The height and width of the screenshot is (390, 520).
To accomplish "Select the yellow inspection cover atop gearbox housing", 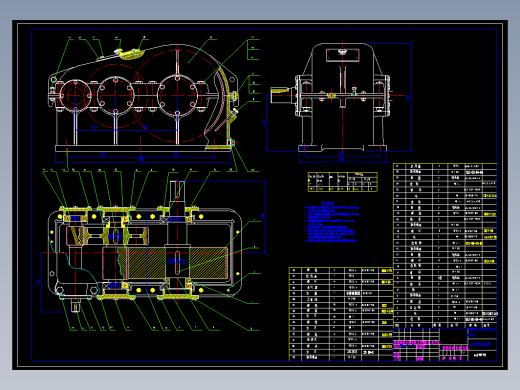I will [131, 54].
